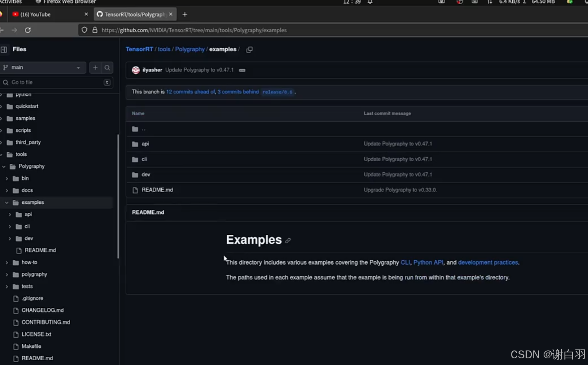588x365 pixels.
Task: Collapse the Files side panel icon
Action: (4, 49)
